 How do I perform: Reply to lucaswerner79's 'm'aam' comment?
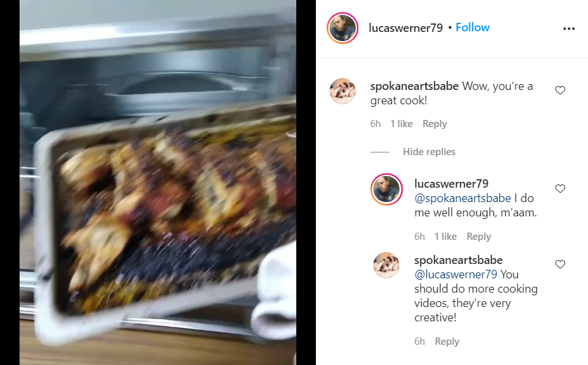pos(478,237)
